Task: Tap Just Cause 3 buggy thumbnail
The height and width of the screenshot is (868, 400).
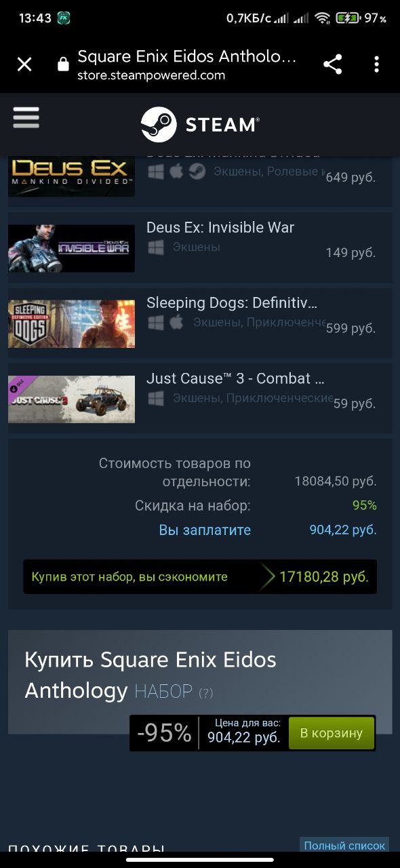Action: [71, 399]
